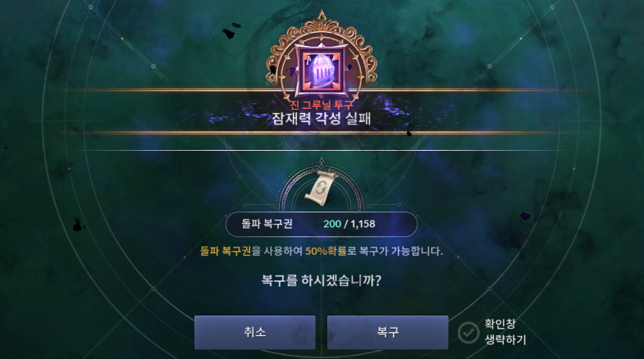
Task: Click the yellow 돌파 복구권 text in description
Action: tap(226, 251)
